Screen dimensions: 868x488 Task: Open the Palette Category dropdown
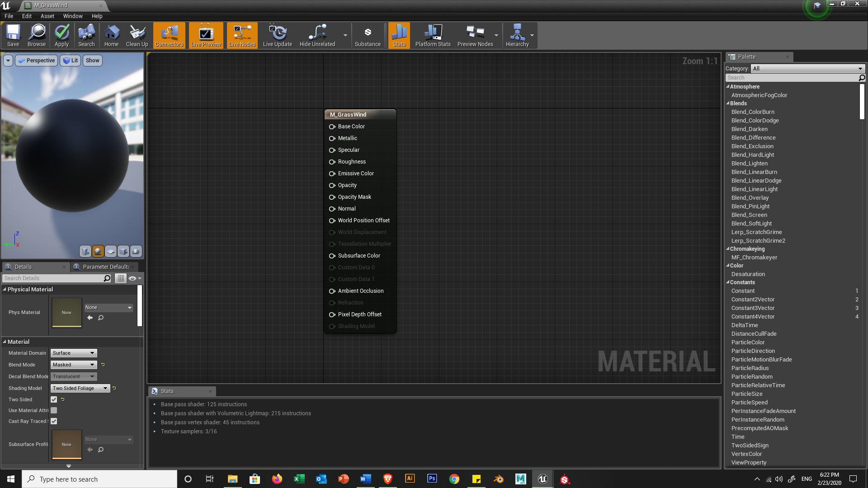tap(807, 69)
